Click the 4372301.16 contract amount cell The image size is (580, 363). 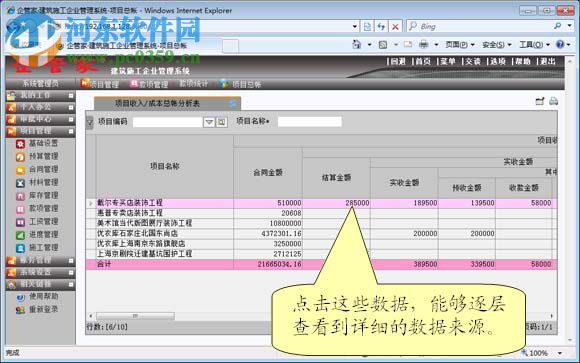(x=268, y=233)
